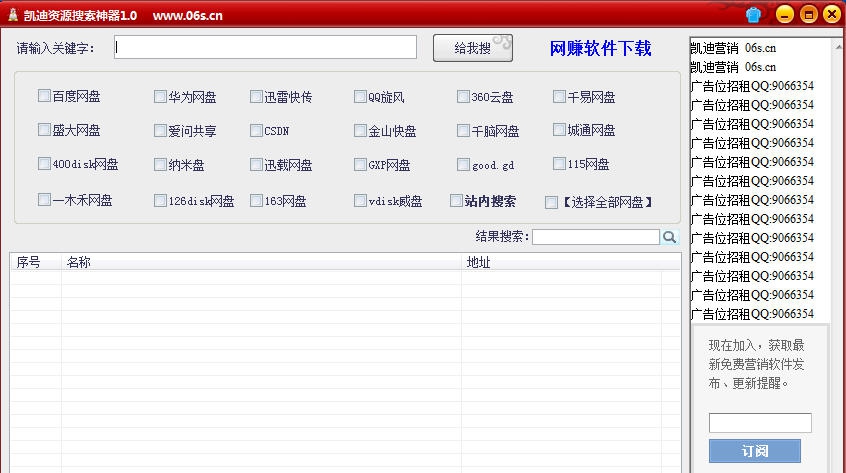Check the 400disk网盘 checkbox

44,163
